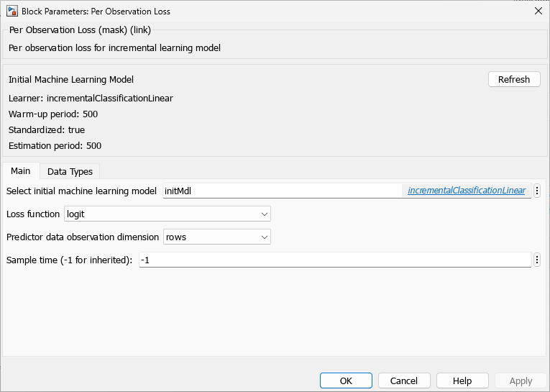Expand the Loss function dropdown
550x392 pixels.
(168, 214)
